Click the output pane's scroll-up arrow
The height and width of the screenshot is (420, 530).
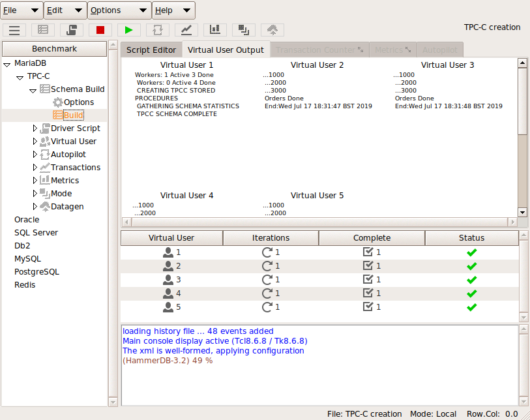(523, 63)
